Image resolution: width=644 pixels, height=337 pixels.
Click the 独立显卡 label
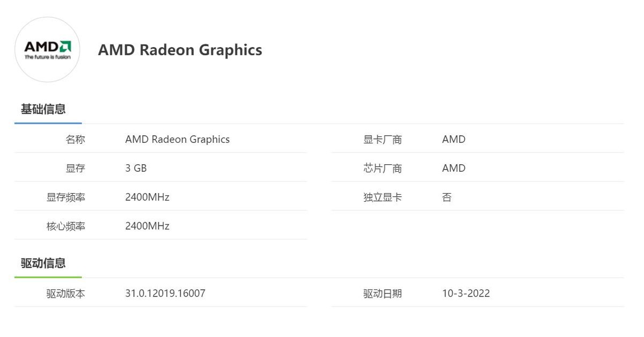(382, 197)
